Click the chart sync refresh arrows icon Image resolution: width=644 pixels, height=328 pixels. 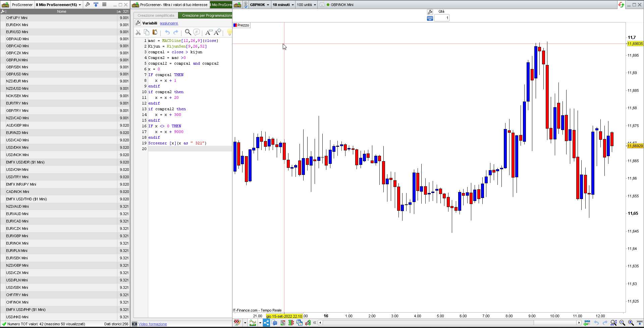coord(621,5)
